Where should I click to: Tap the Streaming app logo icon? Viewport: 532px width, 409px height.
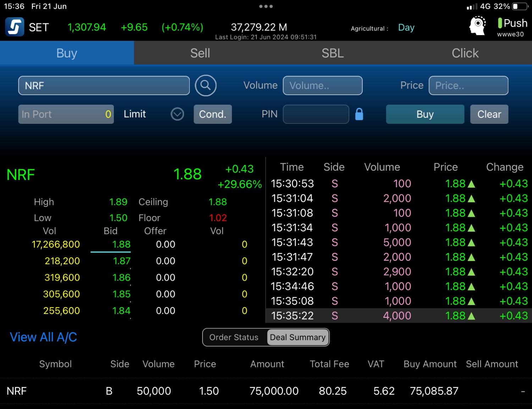click(x=15, y=27)
